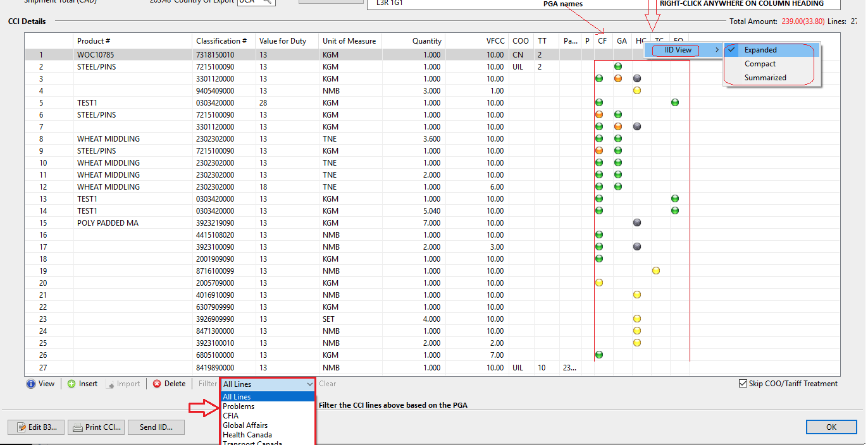Screen dimensions: 868x445
Task: Click value for duty 28 in row 5
Action: tap(288, 103)
